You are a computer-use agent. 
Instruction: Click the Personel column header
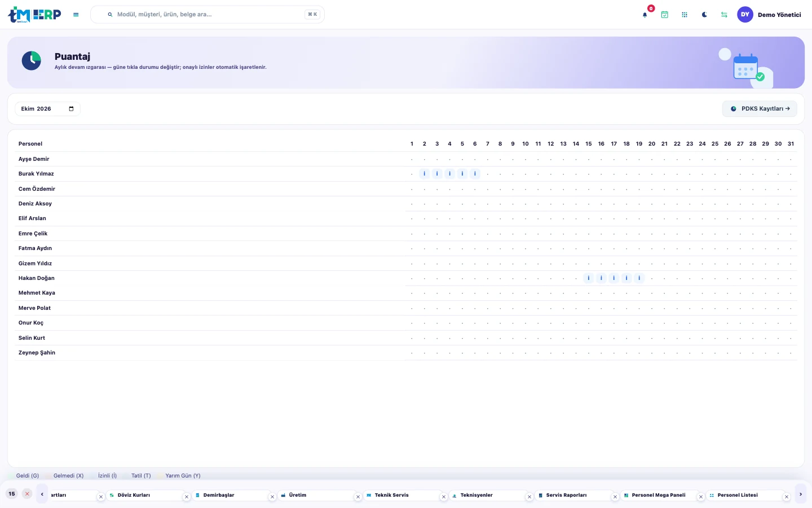(x=30, y=144)
